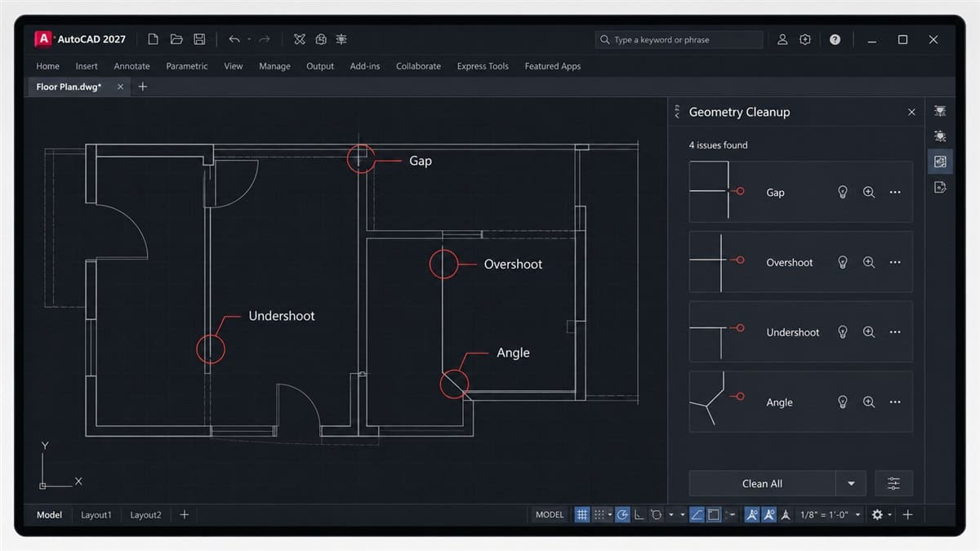Zoom to the Gap issue

pyautogui.click(x=869, y=193)
